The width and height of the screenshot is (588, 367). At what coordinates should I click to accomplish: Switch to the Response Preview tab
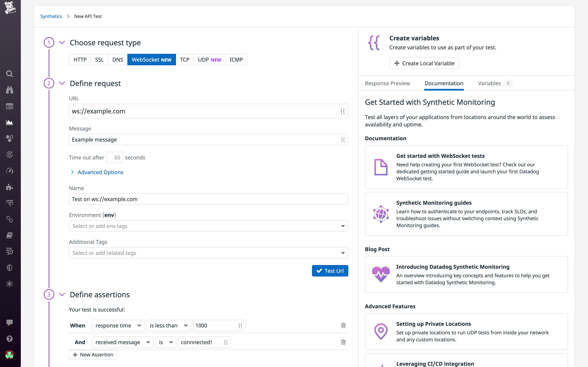(x=387, y=83)
